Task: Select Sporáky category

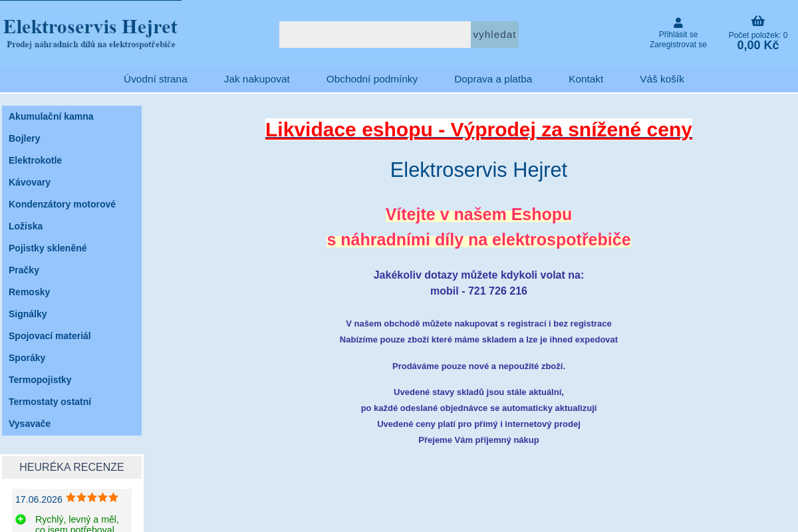Action: click(x=72, y=358)
